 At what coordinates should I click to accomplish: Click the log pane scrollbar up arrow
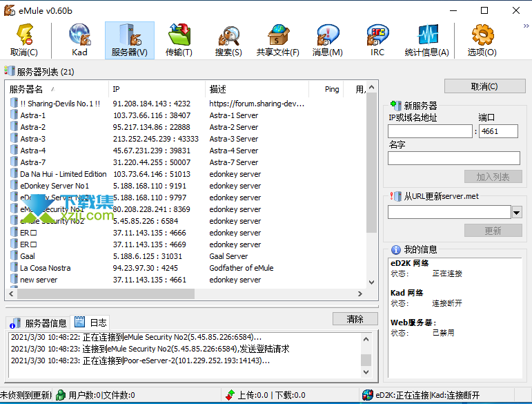[366, 339]
